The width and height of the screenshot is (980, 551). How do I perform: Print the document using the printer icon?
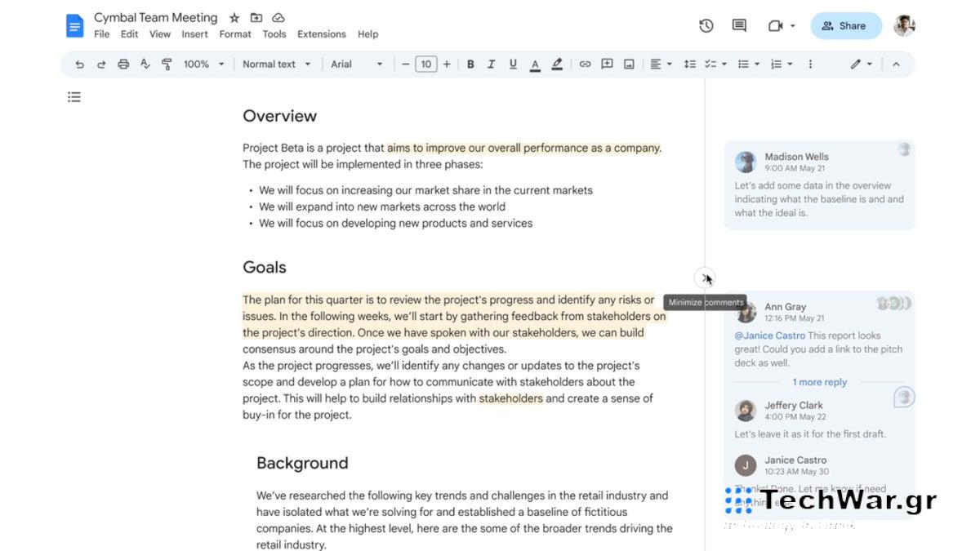[123, 64]
